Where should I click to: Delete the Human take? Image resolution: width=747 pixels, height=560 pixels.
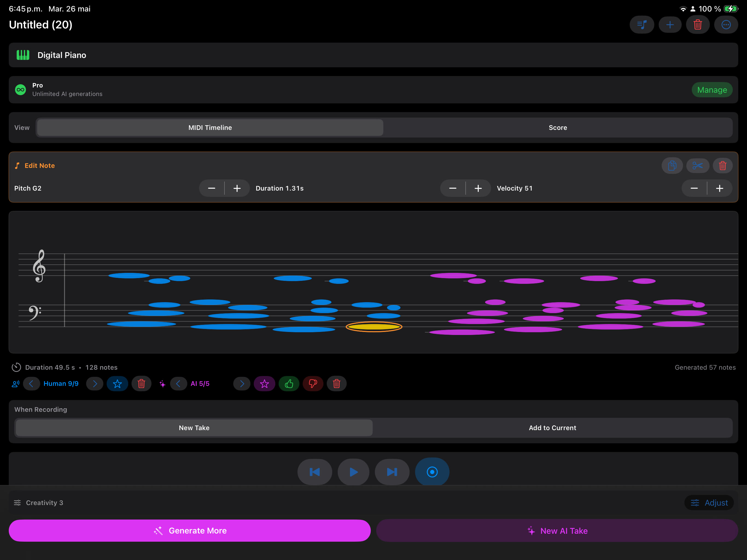click(x=141, y=384)
